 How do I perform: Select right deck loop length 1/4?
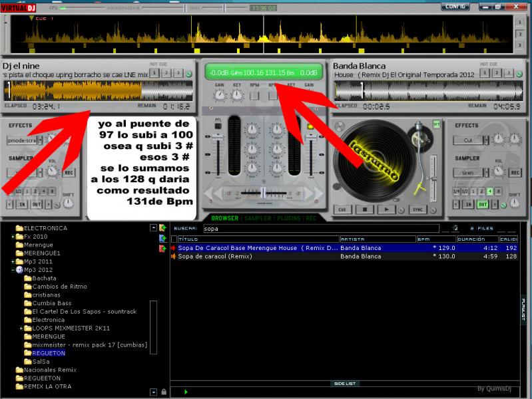pos(456,192)
